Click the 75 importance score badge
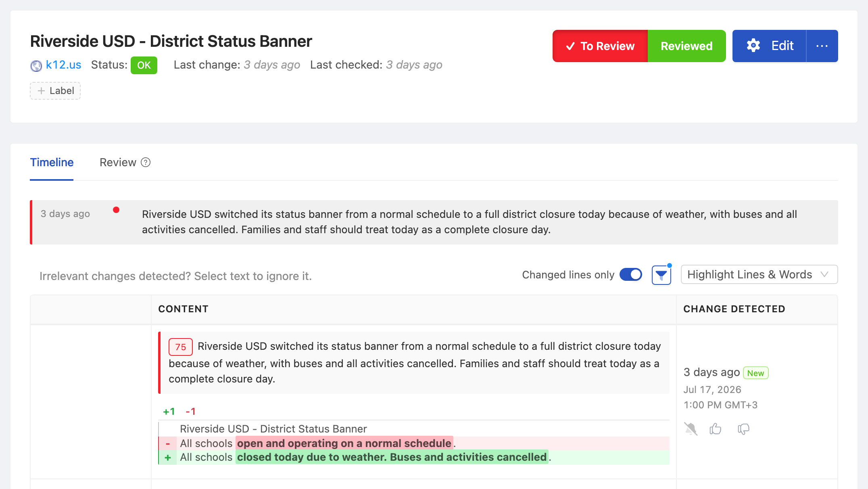Screen dimensions: 868x489 coord(181,347)
